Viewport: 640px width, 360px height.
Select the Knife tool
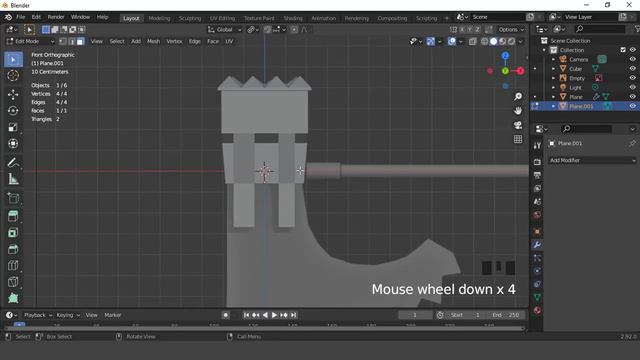point(13,282)
